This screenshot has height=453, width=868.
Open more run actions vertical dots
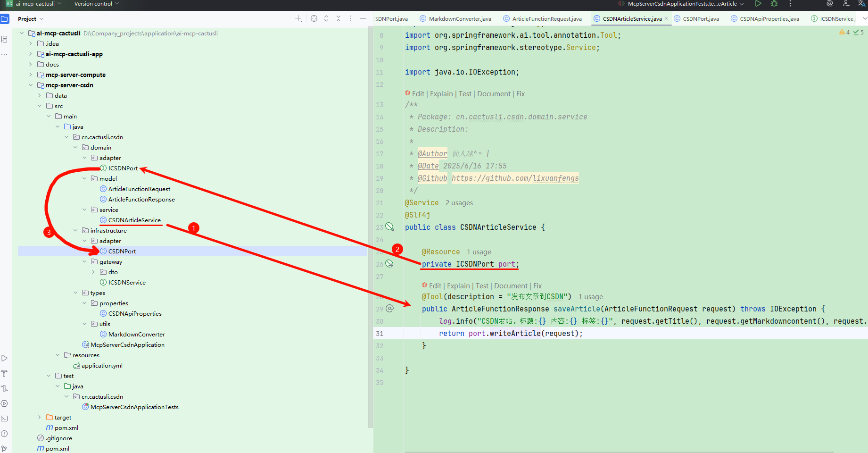(x=790, y=4)
